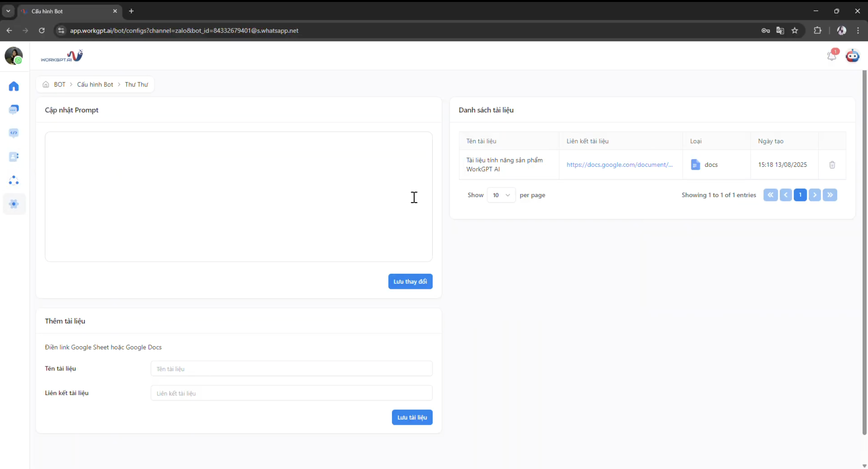Bookmark this page with the star icon
Viewport: 868px width, 469px height.
795,31
